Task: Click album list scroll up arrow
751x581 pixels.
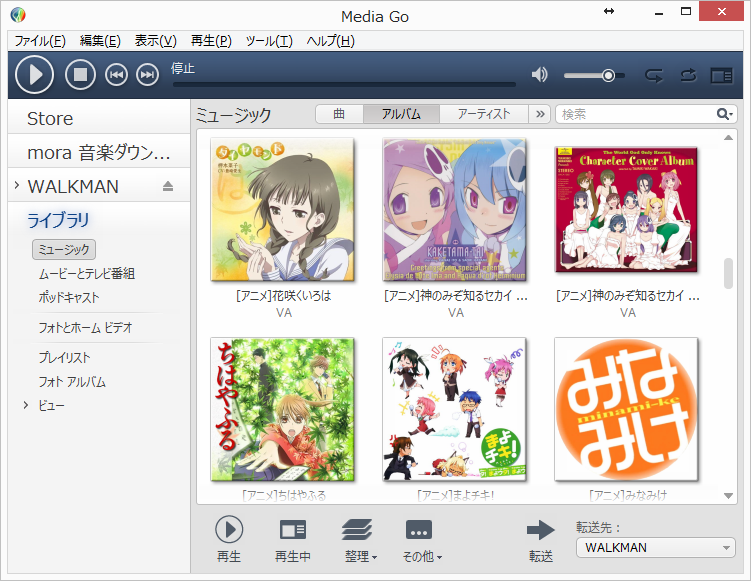Action: (728, 137)
